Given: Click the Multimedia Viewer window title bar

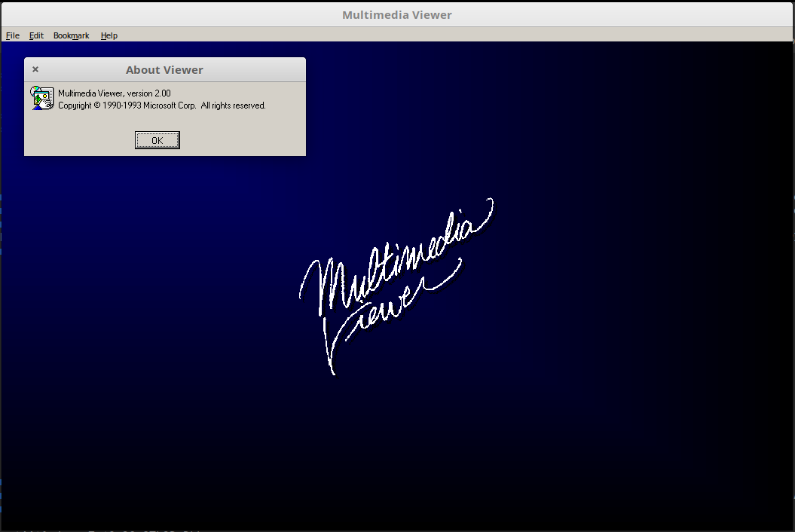Looking at the screenshot, I should [397, 14].
